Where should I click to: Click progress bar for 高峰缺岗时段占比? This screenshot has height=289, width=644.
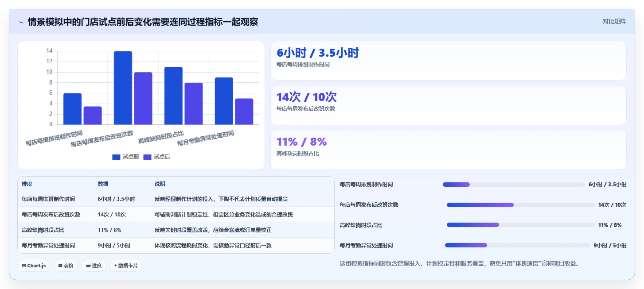pyautogui.click(x=521, y=225)
